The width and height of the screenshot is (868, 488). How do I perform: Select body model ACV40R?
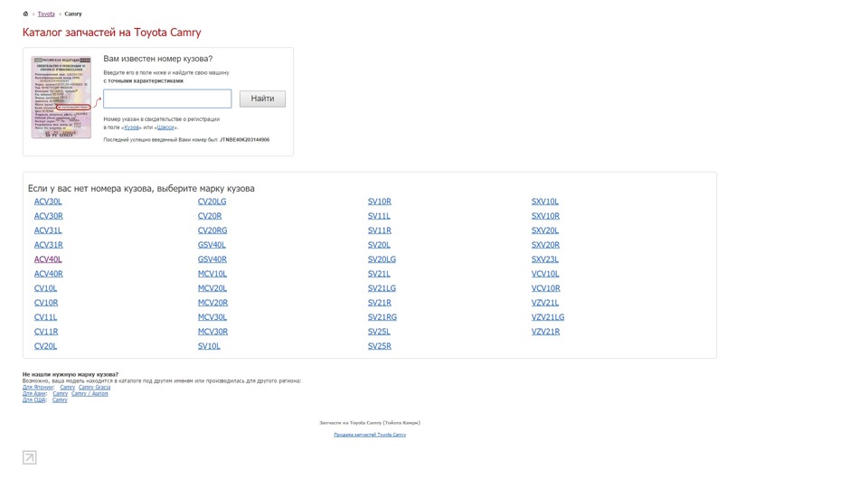49,273
